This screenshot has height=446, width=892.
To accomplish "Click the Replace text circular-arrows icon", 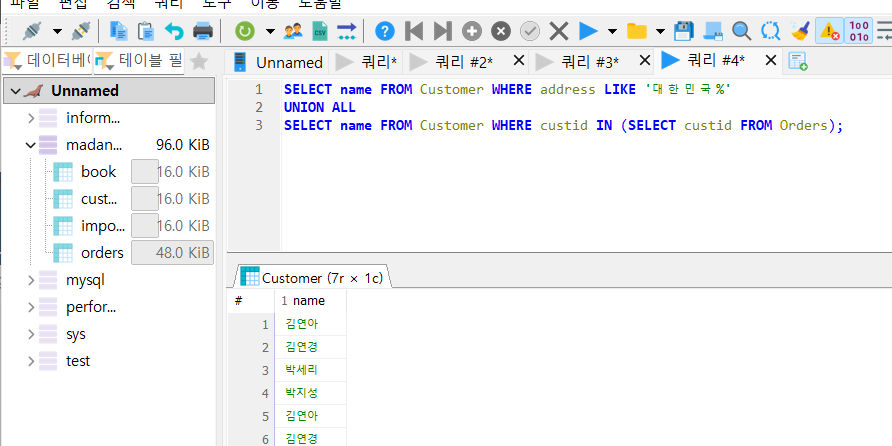I will [x=770, y=31].
